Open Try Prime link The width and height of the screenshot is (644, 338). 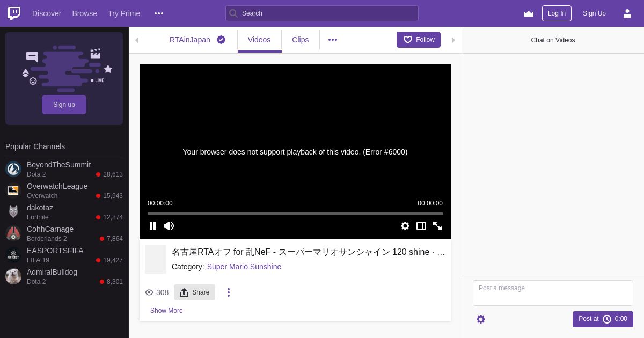[124, 13]
